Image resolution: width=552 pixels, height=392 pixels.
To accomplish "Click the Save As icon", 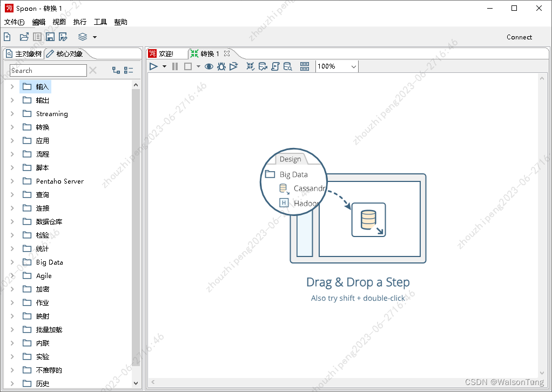I will click(x=63, y=37).
